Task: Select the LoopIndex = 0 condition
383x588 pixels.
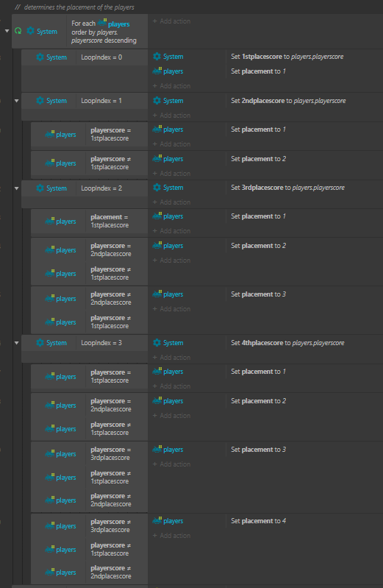Action: (x=101, y=57)
